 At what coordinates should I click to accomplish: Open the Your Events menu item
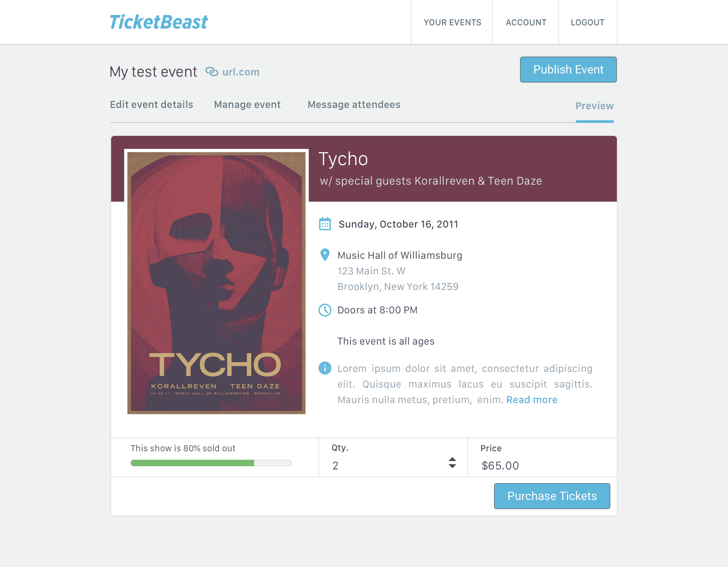tap(452, 22)
